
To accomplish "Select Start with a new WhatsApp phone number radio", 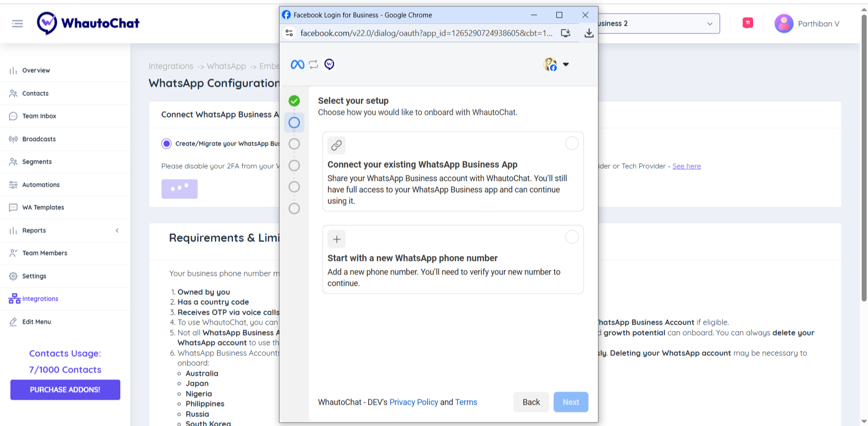I will (x=572, y=237).
